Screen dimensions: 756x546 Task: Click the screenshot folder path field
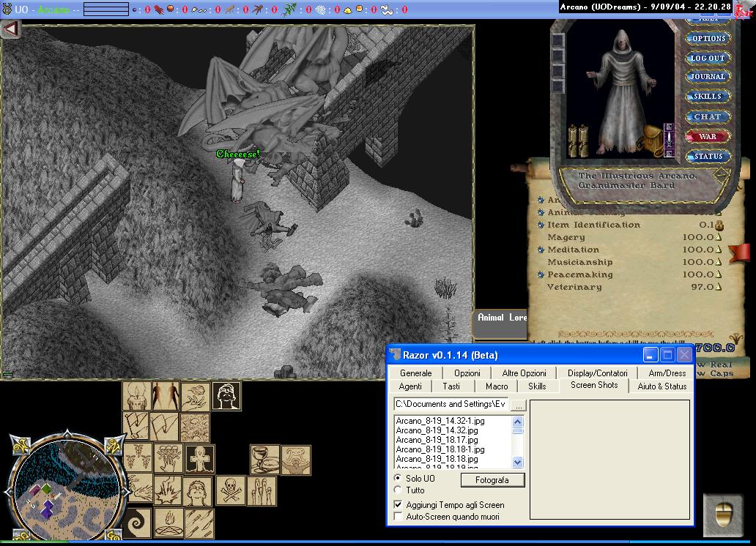[x=451, y=404]
